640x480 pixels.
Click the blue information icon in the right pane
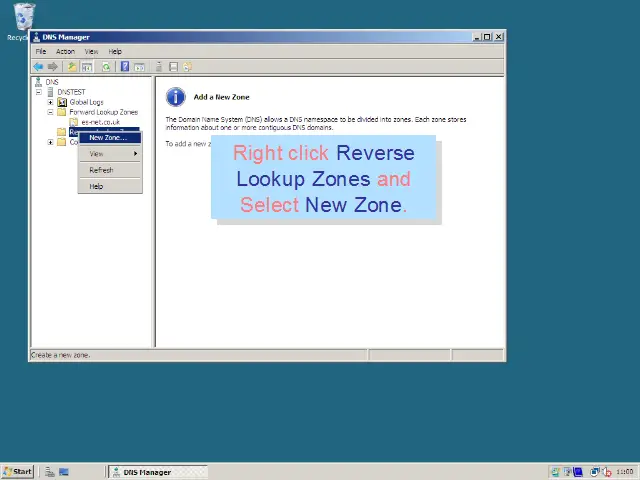click(176, 97)
